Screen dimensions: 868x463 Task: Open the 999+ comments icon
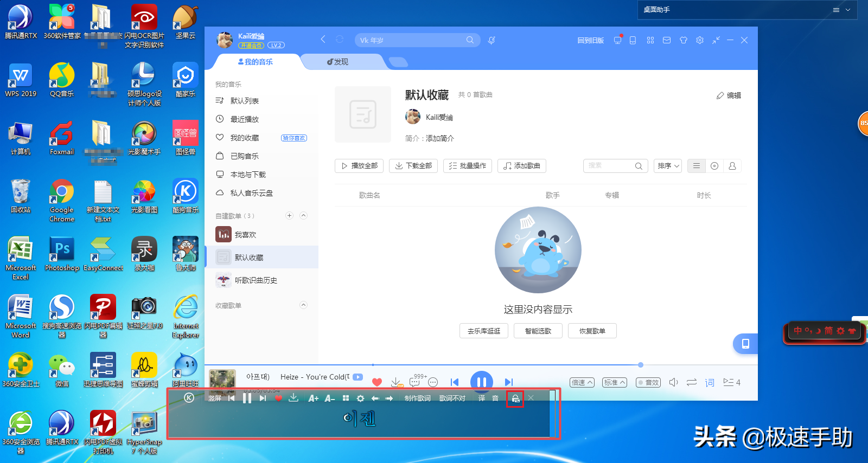pos(414,382)
